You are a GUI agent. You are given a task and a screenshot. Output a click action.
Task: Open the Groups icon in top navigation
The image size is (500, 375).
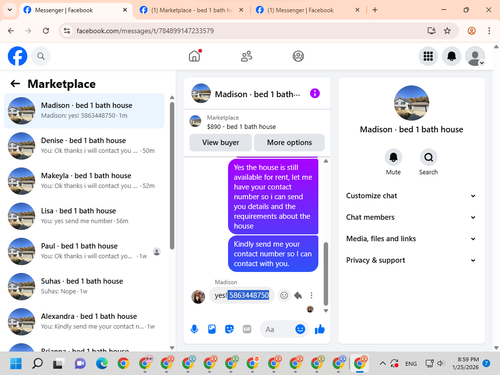tap(298, 56)
